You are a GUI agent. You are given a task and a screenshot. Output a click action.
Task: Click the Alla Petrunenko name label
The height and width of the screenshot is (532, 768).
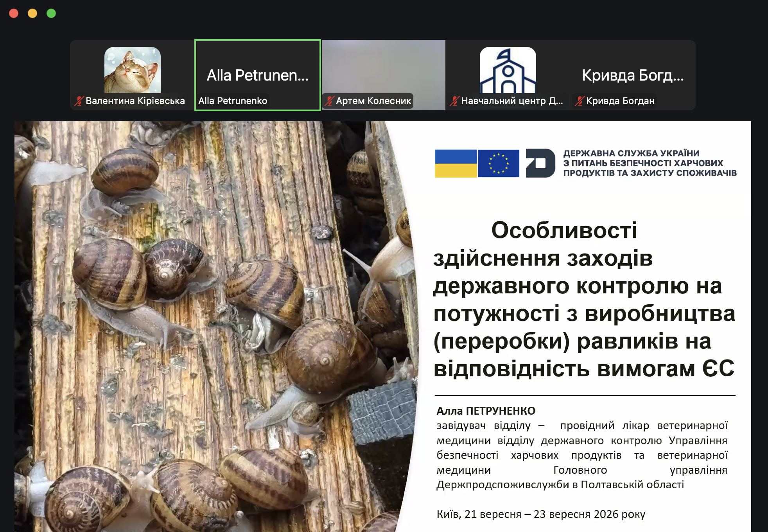pyautogui.click(x=233, y=101)
